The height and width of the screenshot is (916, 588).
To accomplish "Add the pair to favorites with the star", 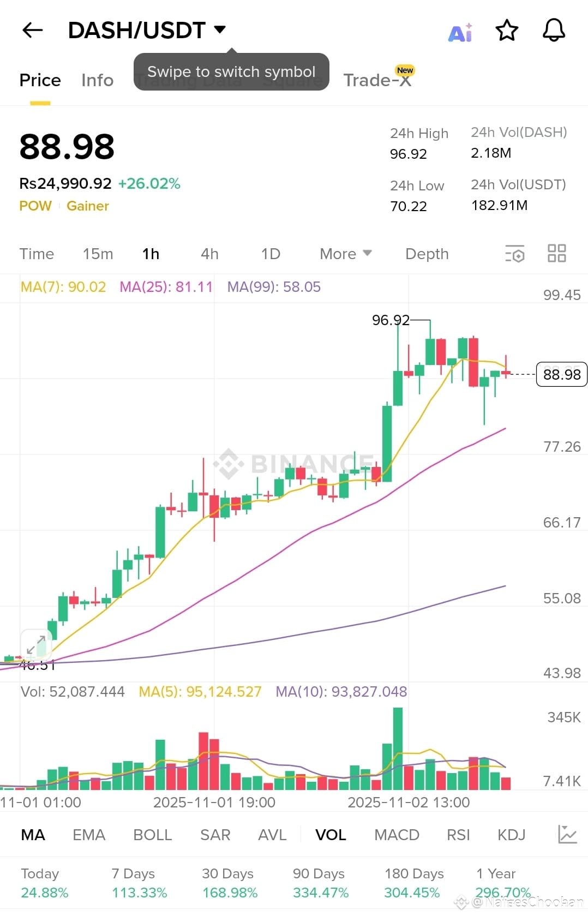I will coord(507,31).
